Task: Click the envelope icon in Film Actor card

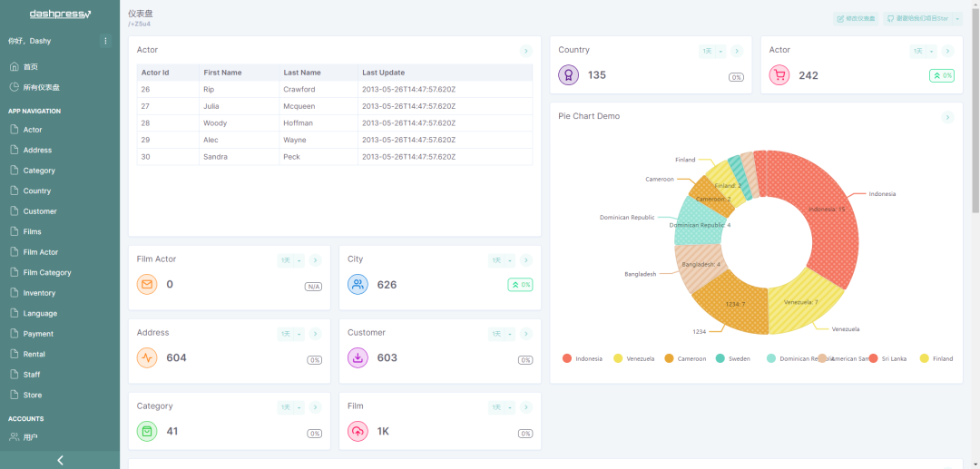Action: tap(147, 284)
